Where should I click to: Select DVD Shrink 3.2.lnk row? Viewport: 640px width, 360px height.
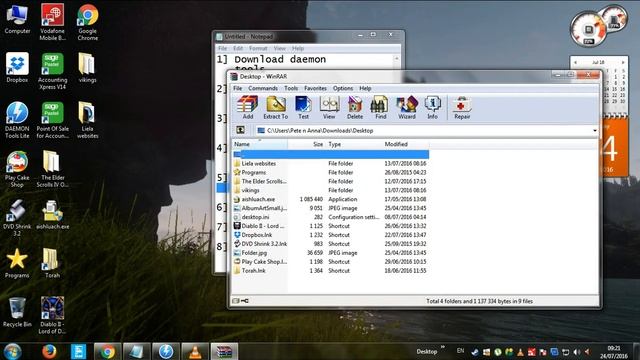click(331, 244)
